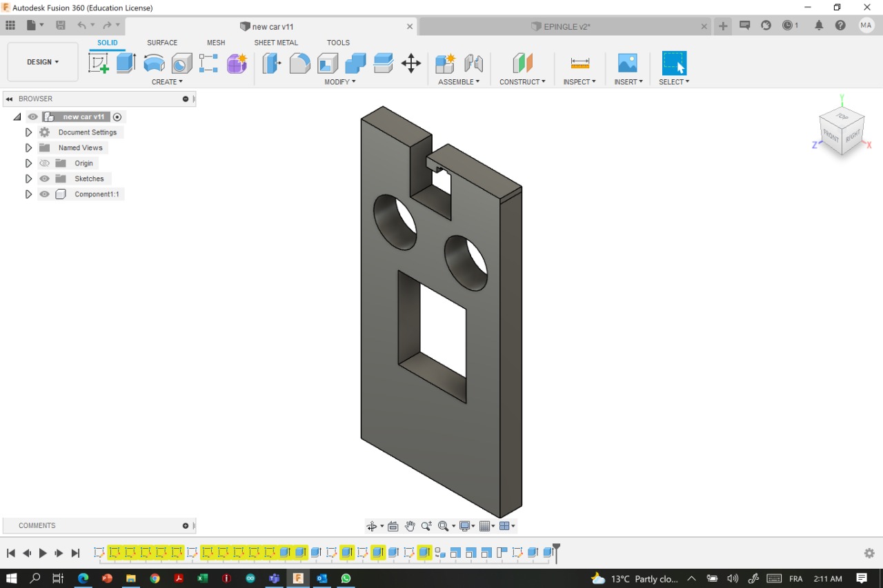Hide the Sketches folder
Image resolution: width=883 pixels, height=588 pixels.
(45, 179)
